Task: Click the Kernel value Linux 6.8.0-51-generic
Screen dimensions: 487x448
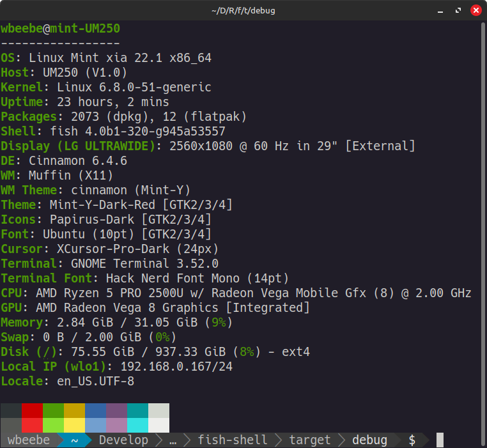Action: click(134, 88)
